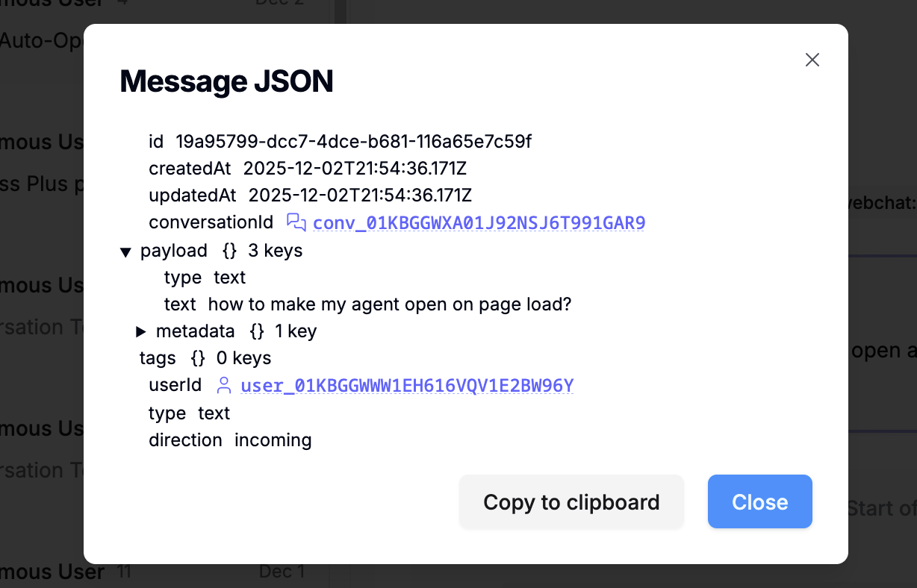Collapse payload using its disclosure triangle
This screenshot has width=917, height=588.
[126, 251]
